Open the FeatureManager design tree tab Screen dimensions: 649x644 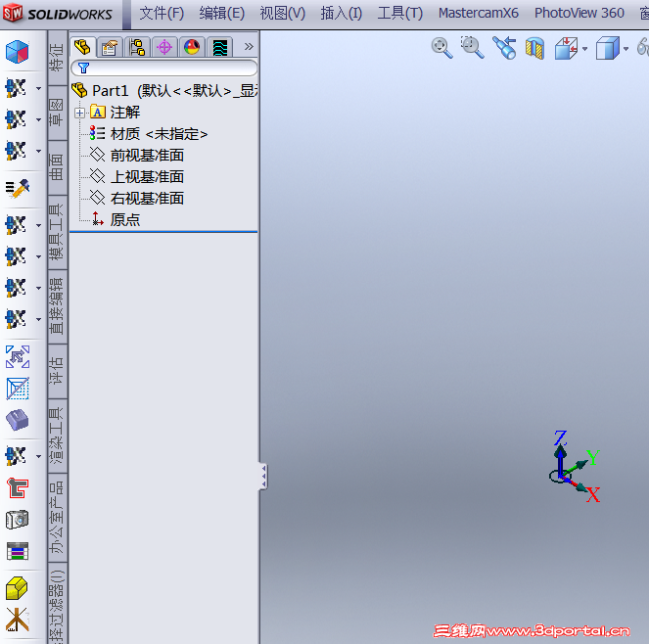point(83,47)
